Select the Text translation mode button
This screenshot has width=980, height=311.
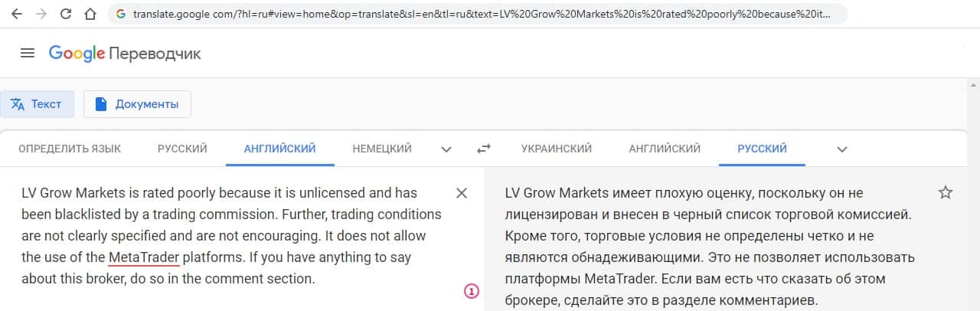[x=37, y=104]
